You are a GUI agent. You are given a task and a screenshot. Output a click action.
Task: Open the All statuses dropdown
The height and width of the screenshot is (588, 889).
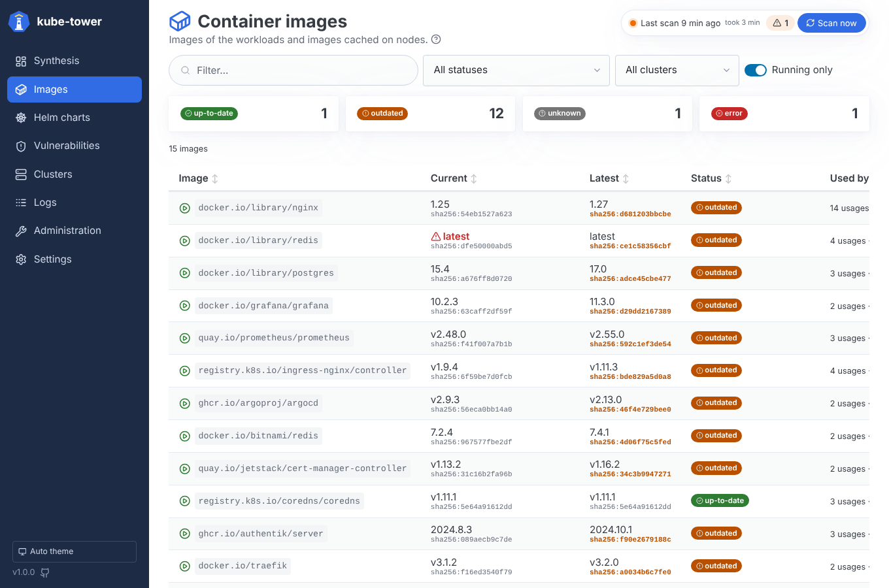(x=516, y=70)
